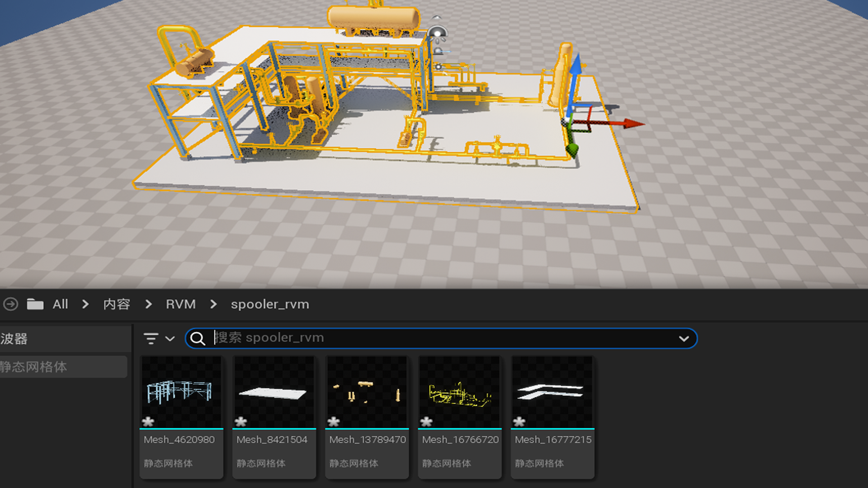The image size is (868, 488).
Task: Click the folder icon beside All
Action: pyautogui.click(x=35, y=304)
